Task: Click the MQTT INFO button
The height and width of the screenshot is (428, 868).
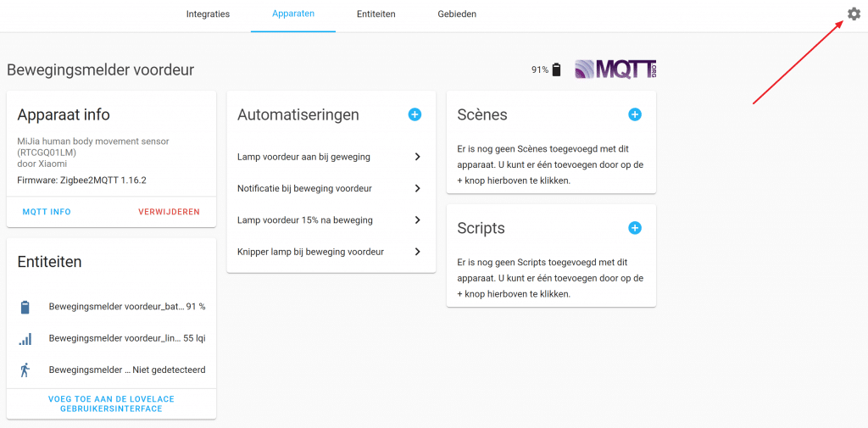Action: coord(47,212)
